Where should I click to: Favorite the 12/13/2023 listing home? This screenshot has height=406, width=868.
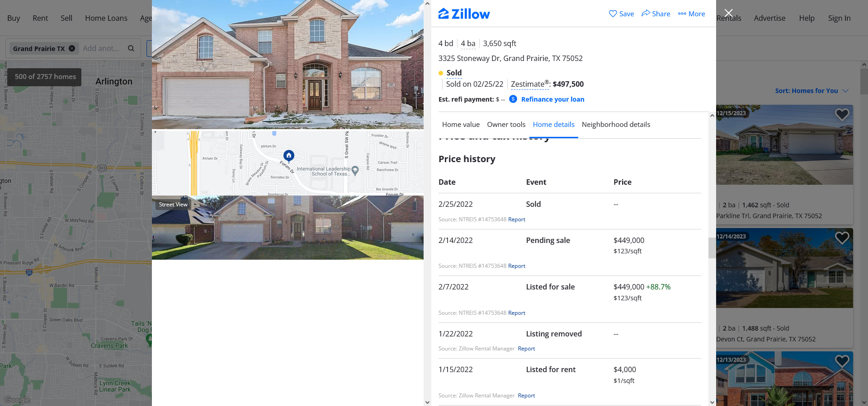point(842,361)
